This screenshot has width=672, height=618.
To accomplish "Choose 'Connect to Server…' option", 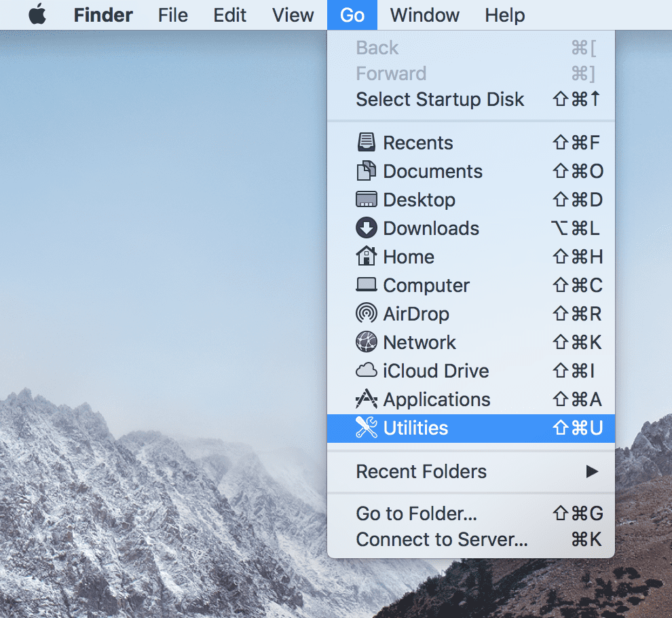I will (x=441, y=539).
